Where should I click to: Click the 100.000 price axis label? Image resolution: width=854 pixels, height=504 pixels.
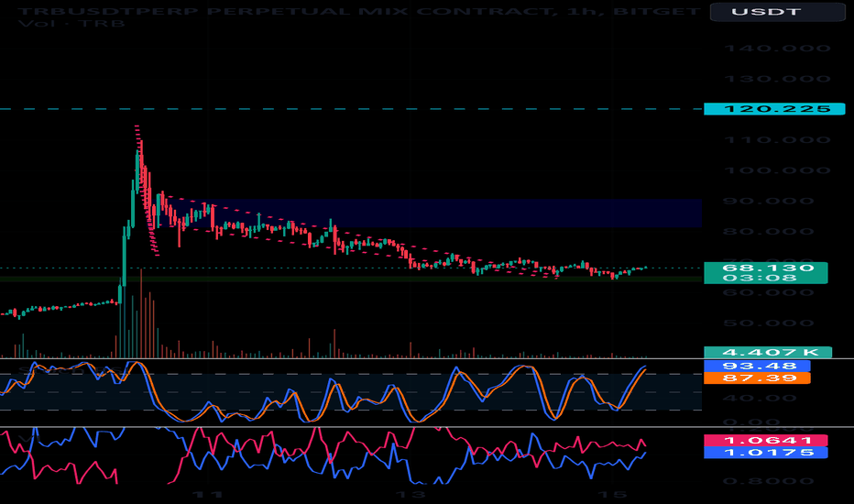click(777, 170)
